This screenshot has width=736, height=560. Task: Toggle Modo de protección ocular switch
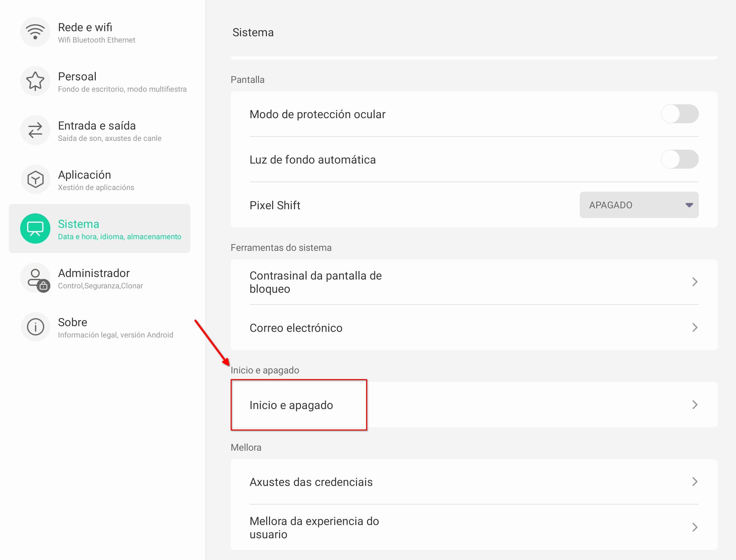tap(679, 114)
